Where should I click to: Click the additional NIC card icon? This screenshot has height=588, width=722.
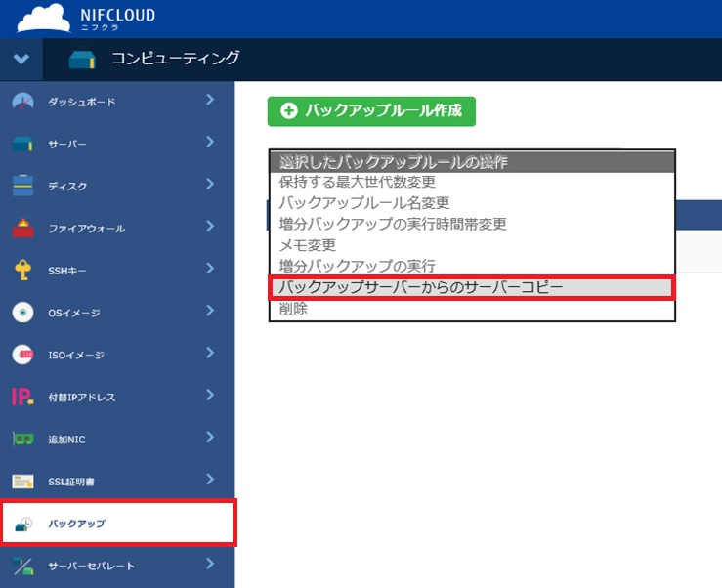pyautogui.click(x=22, y=439)
